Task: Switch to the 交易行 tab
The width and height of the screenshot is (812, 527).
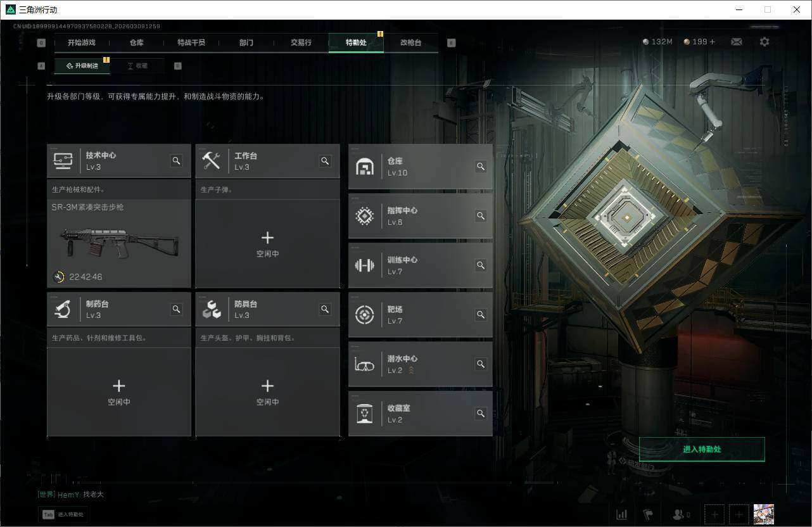Action: tap(301, 42)
